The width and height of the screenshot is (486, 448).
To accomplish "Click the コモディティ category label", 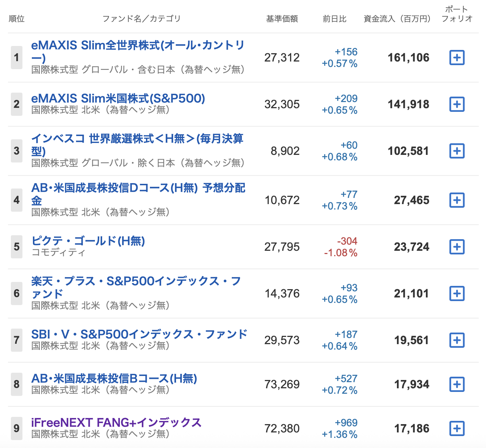I will (59, 252).
